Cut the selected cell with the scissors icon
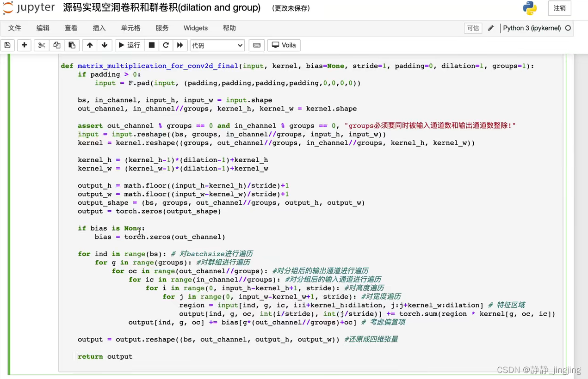The height and width of the screenshot is (379, 588). (x=41, y=45)
